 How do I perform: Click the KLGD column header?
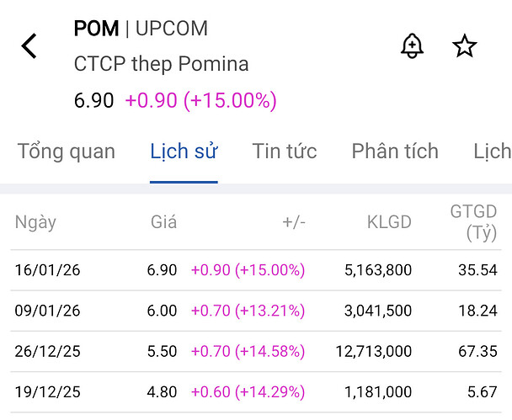tap(389, 222)
